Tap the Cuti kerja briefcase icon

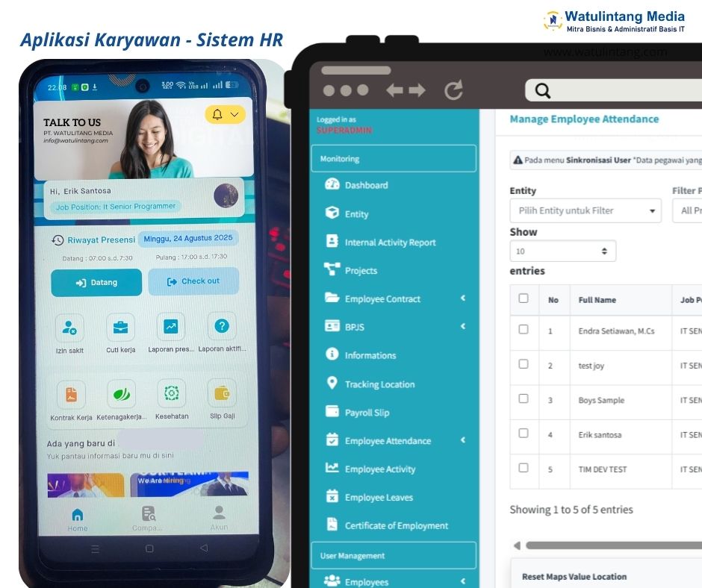(120, 327)
